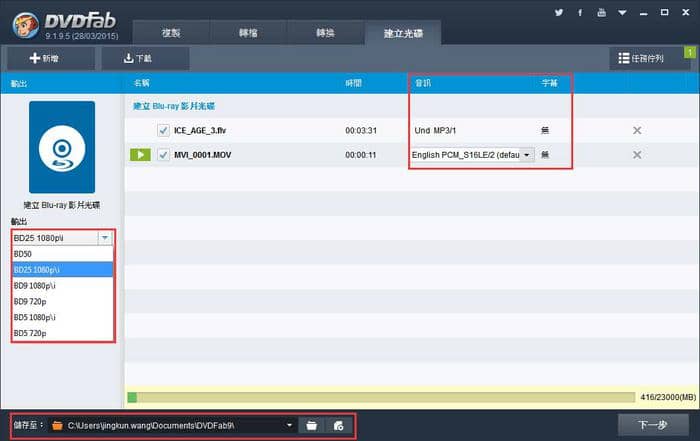700x441 pixels.
Task: Click the Und MP3/1 audio cell
Action: (435, 130)
